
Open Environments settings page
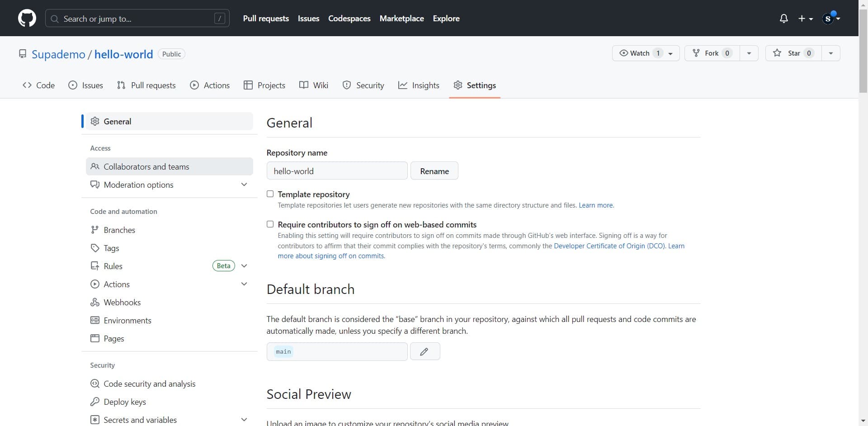click(x=127, y=320)
